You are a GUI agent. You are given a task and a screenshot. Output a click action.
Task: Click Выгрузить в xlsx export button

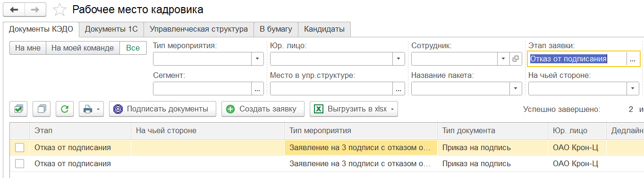point(354,109)
